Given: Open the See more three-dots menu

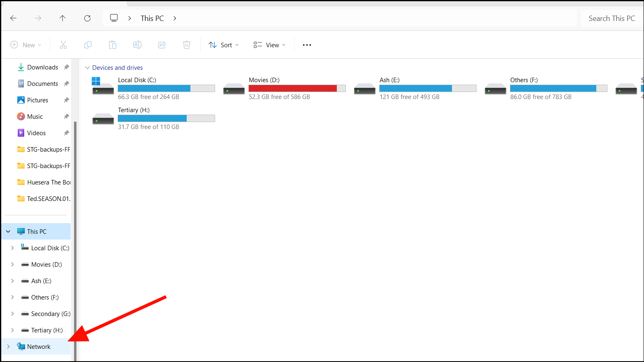Looking at the screenshot, I should (x=307, y=45).
